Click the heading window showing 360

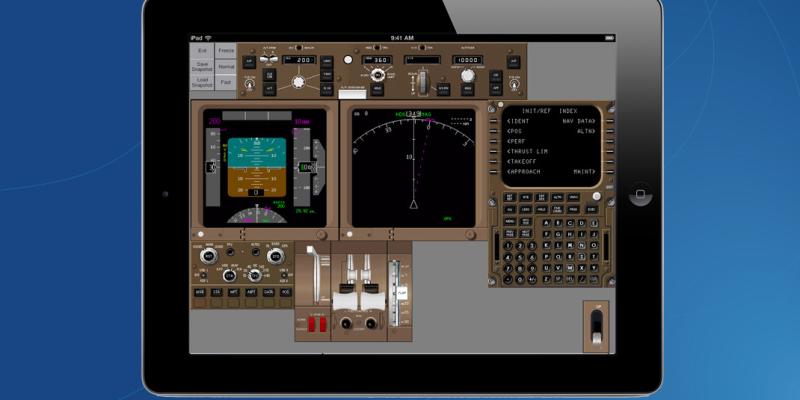point(377,60)
